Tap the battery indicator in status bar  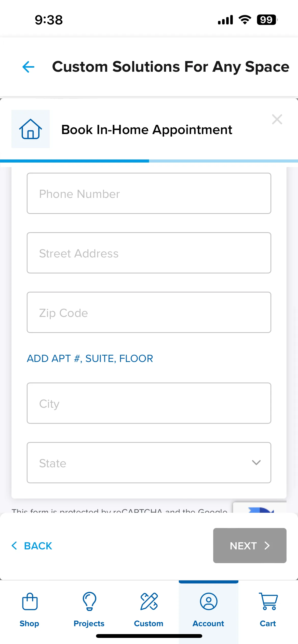[267, 20]
